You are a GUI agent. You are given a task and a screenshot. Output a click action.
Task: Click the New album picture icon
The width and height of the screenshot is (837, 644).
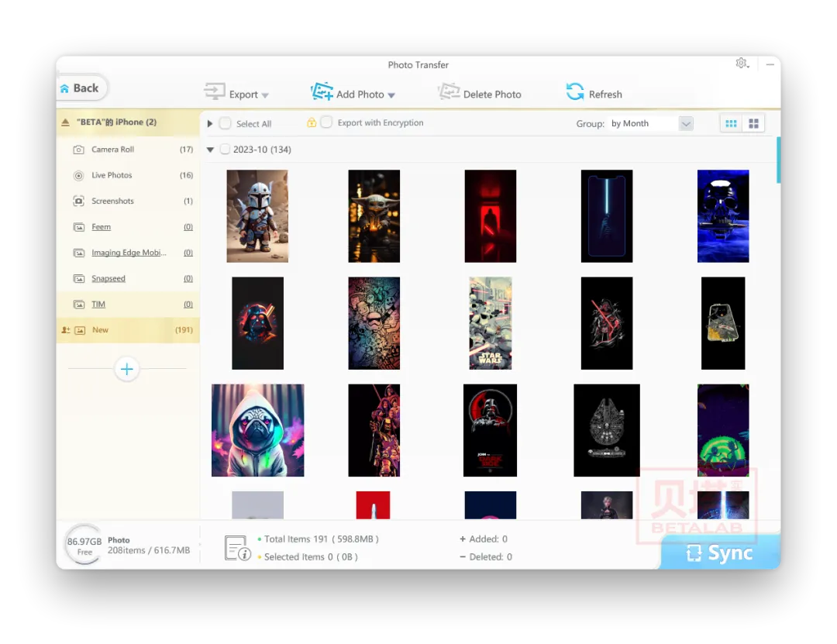pos(80,330)
